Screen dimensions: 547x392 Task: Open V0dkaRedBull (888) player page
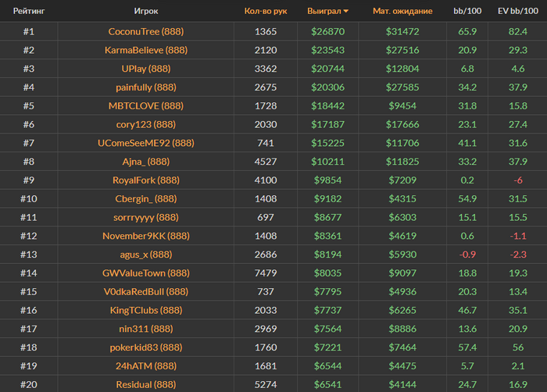click(x=146, y=291)
